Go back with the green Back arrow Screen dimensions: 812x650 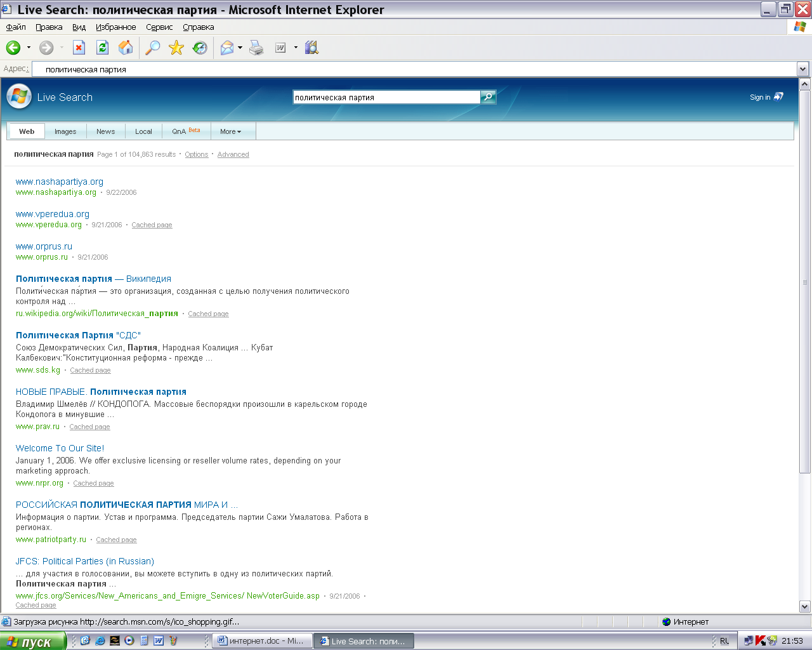tap(13, 48)
